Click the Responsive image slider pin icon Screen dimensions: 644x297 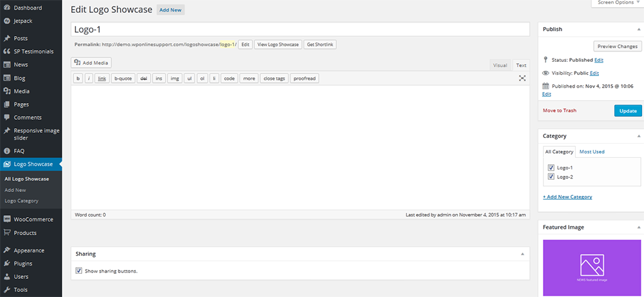point(6,131)
